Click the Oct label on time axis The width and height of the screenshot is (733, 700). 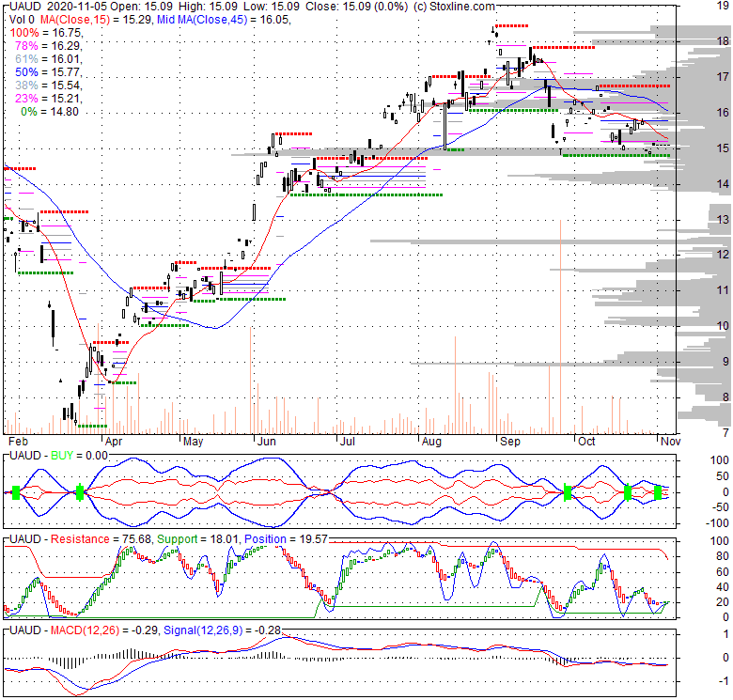(586, 442)
